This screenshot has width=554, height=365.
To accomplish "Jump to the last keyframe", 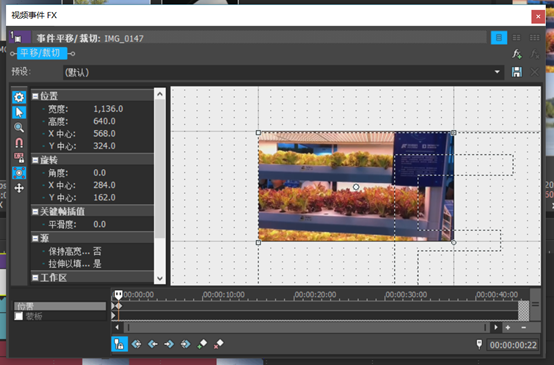I will (x=185, y=344).
